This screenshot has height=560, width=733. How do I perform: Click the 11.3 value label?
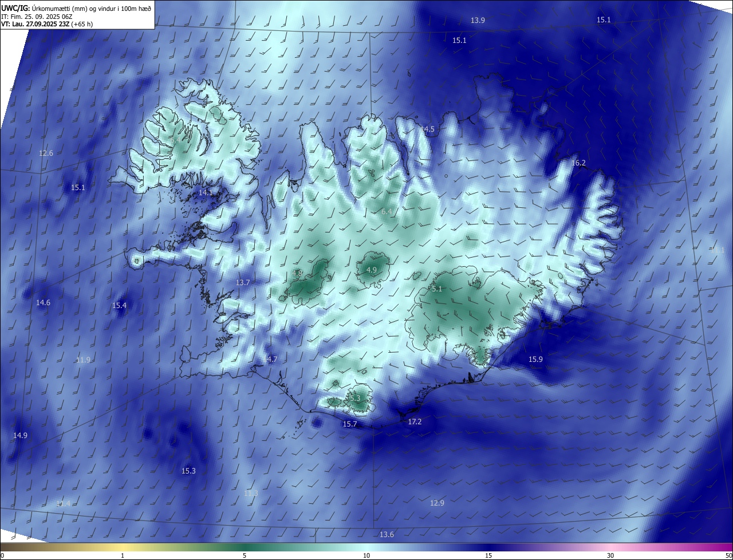[x=251, y=493]
